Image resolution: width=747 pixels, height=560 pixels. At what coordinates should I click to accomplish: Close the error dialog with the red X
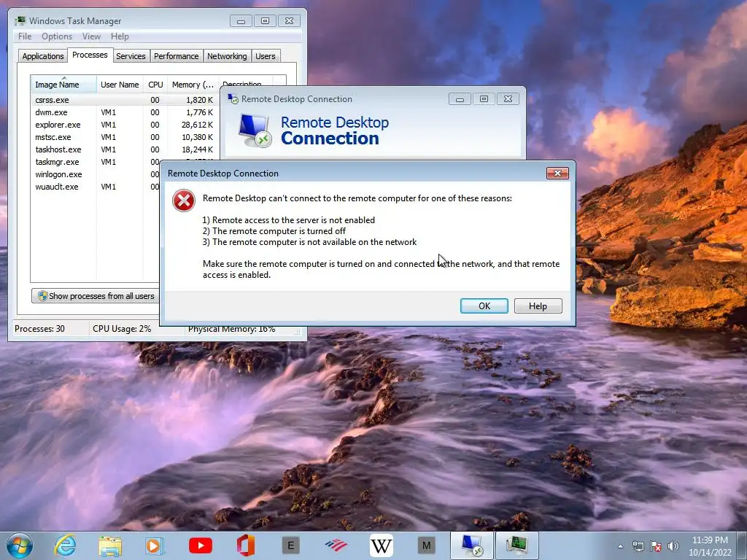[557, 174]
